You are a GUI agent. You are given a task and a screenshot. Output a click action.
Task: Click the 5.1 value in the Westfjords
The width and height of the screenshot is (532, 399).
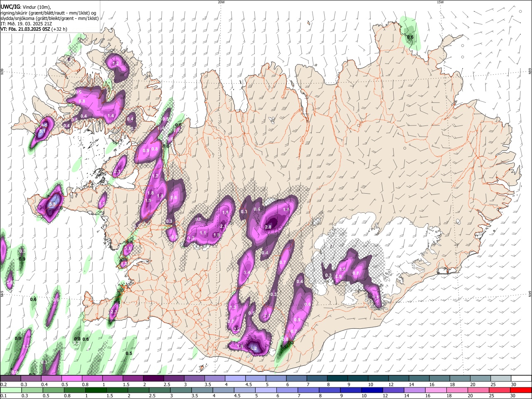click(x=42, y=131)
